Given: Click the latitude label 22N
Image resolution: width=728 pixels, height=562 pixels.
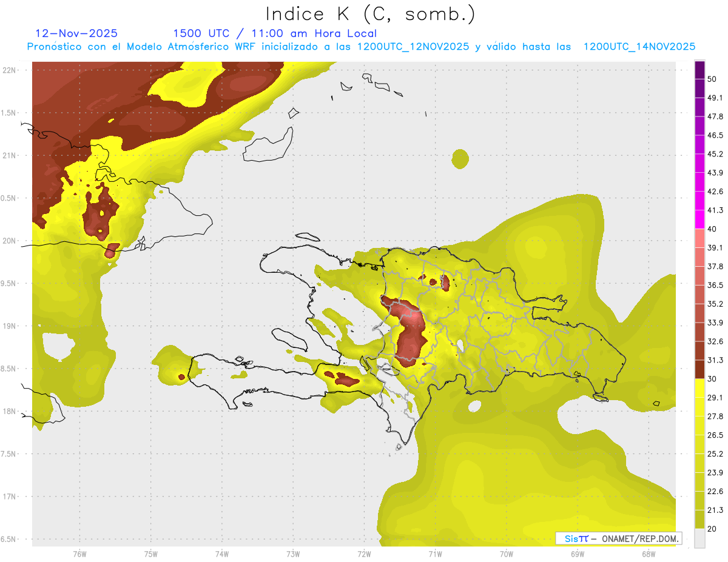Looking at the screenshot, I should (9, 70).
